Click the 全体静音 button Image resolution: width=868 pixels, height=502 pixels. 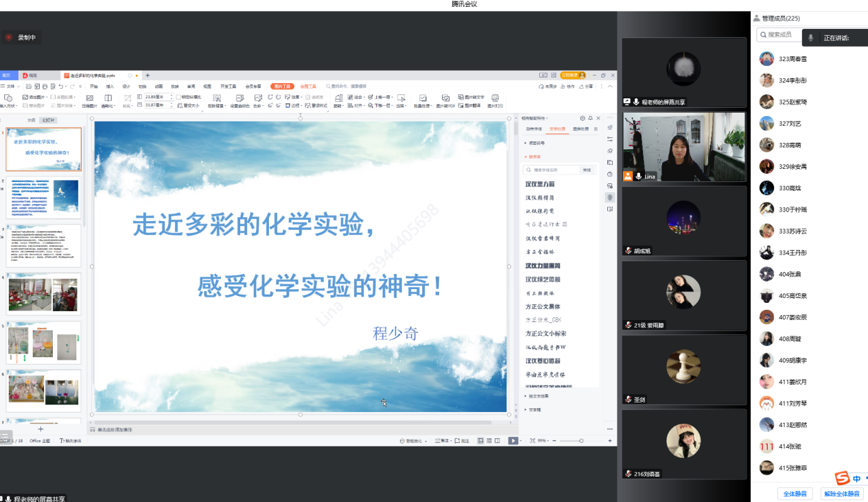(795, 493)
